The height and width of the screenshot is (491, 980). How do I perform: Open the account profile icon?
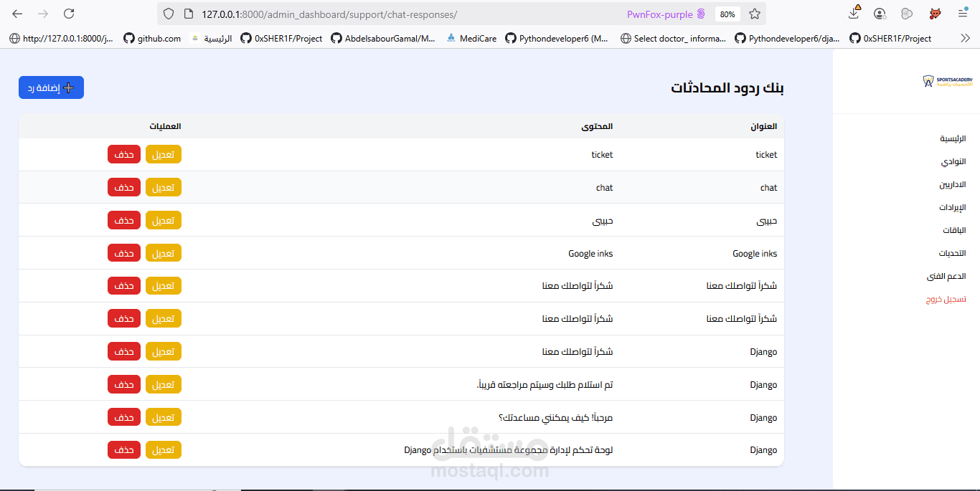click(x=880, y=14)
